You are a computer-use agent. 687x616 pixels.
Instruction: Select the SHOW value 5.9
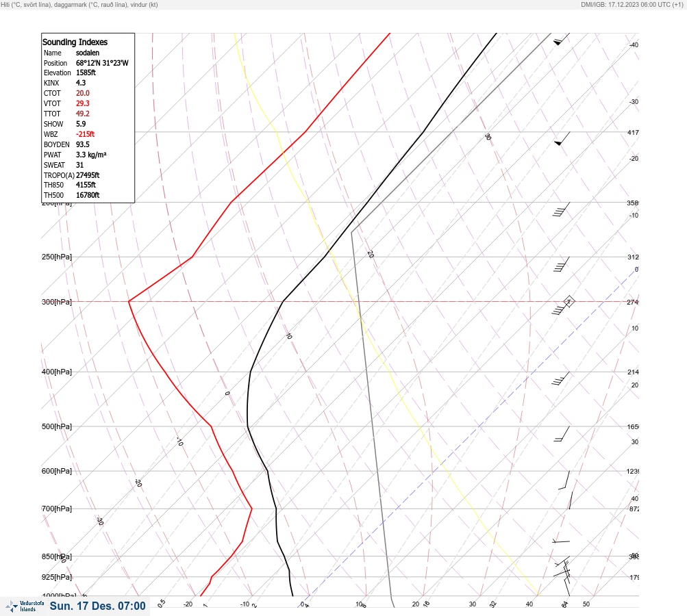pos(81,124)
